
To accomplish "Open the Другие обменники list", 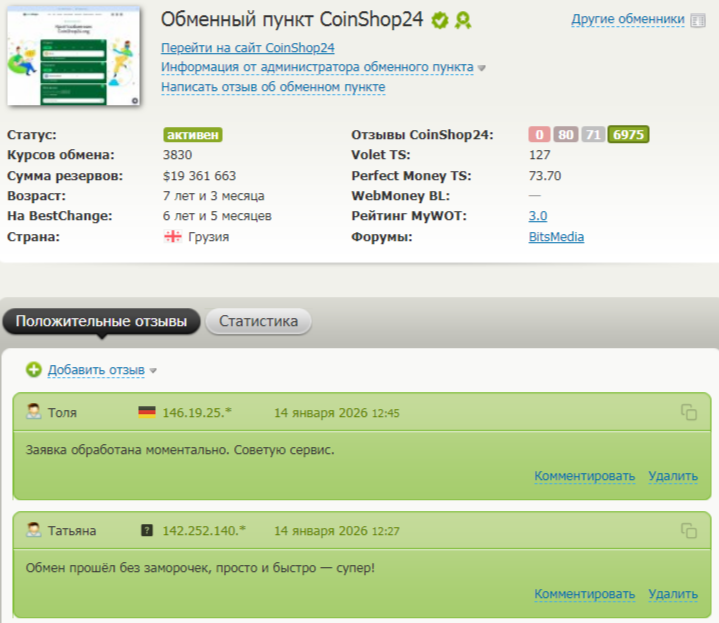I will pos(628,19).
